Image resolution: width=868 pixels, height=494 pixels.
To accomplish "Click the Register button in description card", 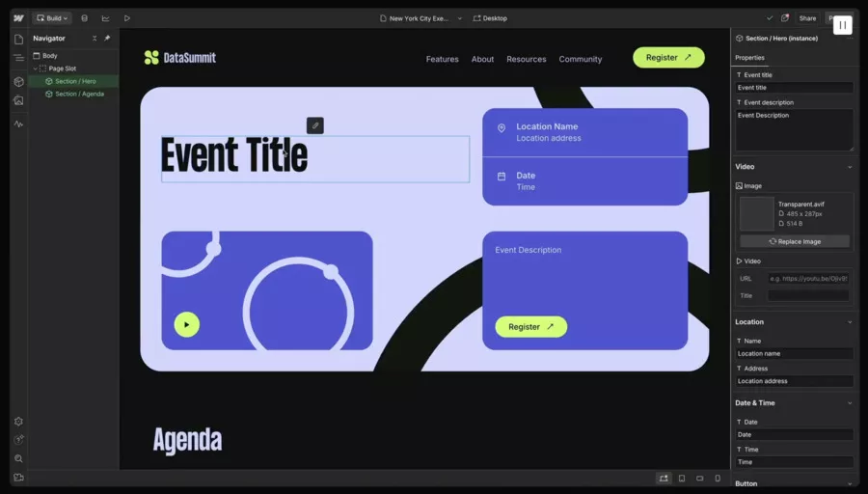I will coord(530,327).
